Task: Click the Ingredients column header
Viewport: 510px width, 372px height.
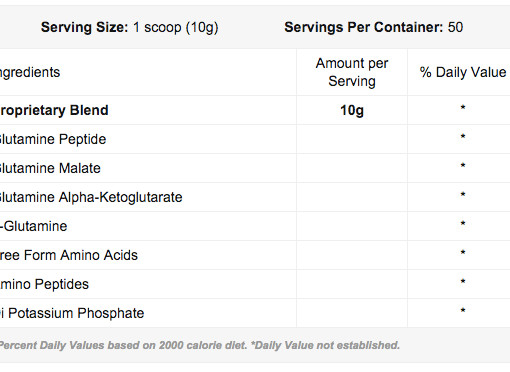Action: pos(30,72)
